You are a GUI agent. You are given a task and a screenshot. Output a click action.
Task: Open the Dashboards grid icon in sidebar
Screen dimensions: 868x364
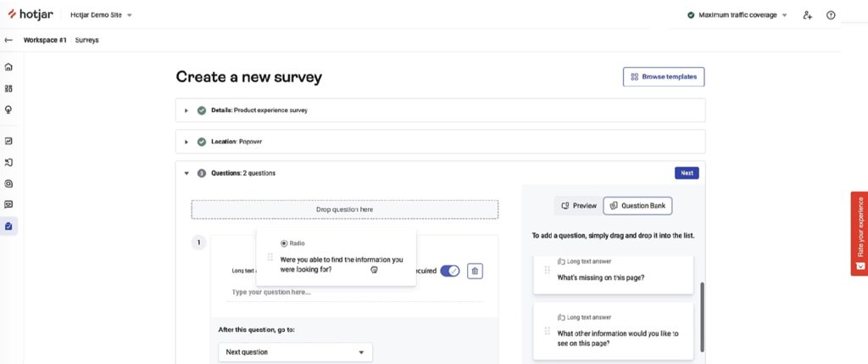(x=8, y=88)
